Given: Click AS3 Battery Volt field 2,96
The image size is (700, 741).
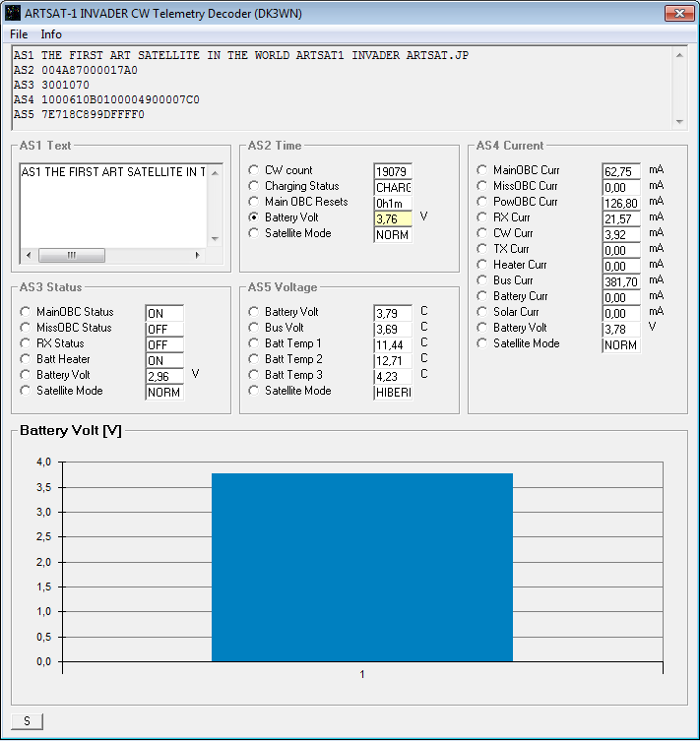Looking at the screenshot, I should tap(164, 376).
